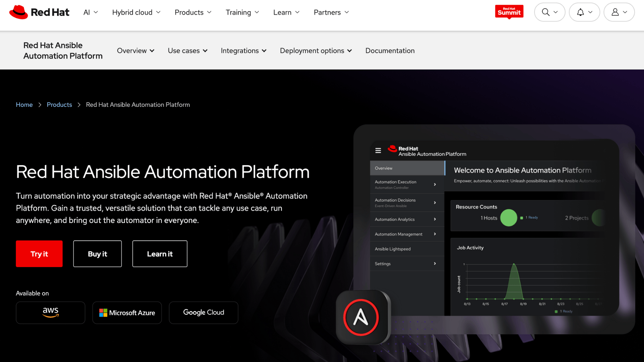The image size is (644, 362).
Task: Click the Red Hat Summit badge
Action: point(509,12)
